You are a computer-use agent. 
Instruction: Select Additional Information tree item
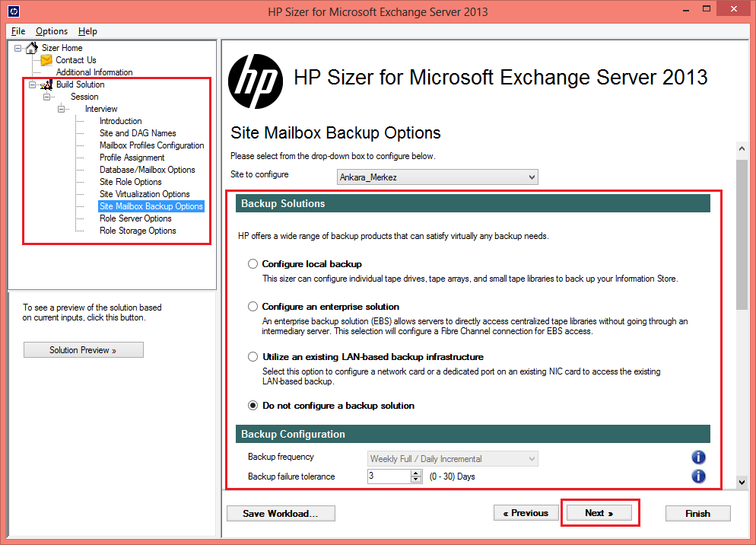point(94,72)
